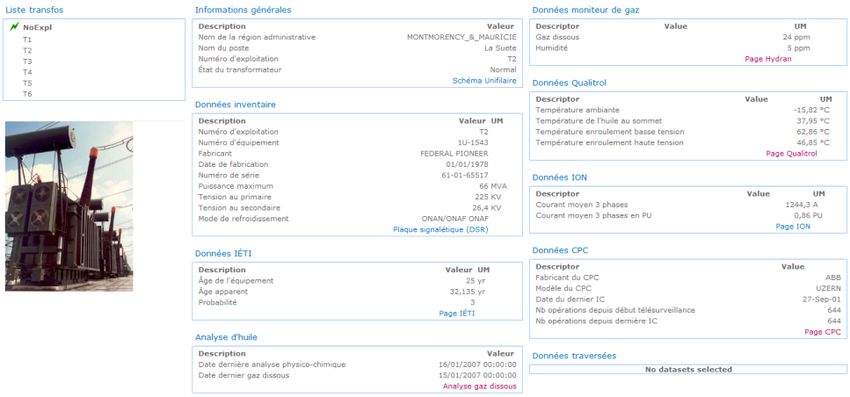Click the No datasets selected box
Viewport: 850px width, 397px height.
688,369
